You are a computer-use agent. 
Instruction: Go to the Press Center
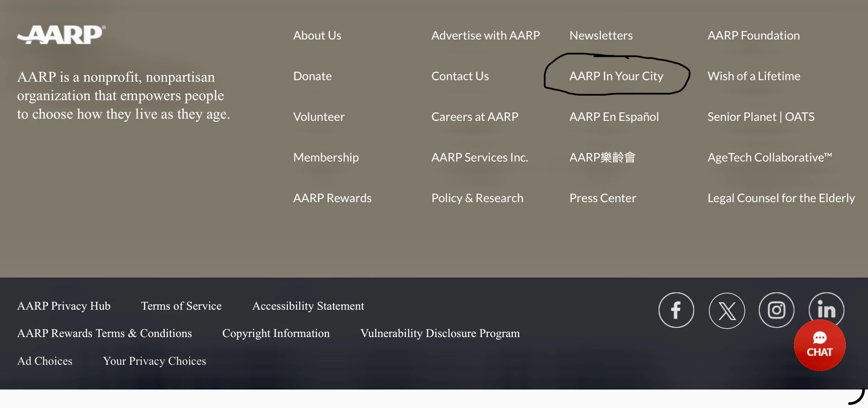click(603, 198)
